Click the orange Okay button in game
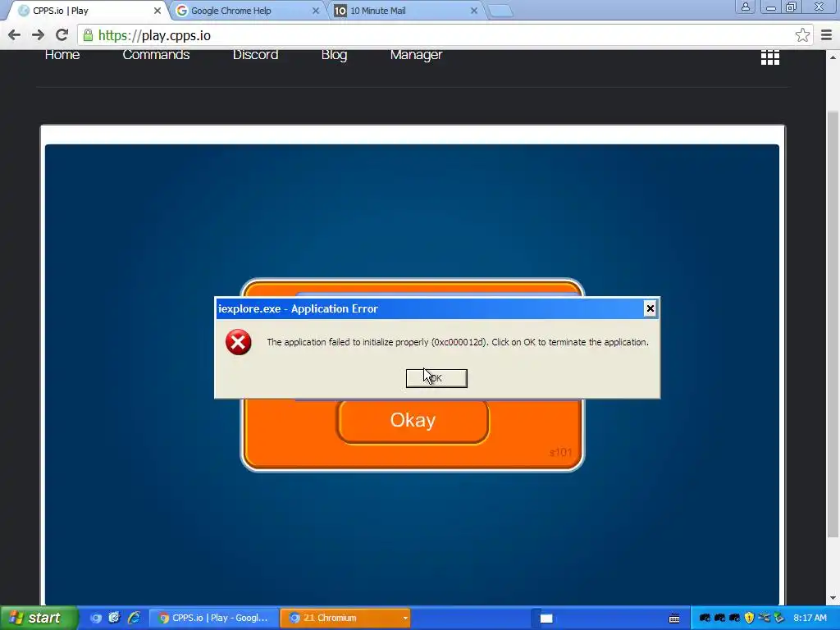This screenshot has width=840, height=630. coord(413,421)
